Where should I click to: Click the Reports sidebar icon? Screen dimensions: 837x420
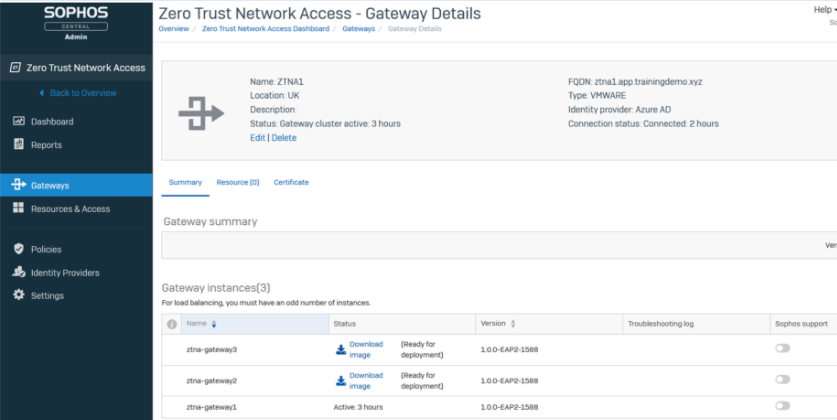point(19,144)
